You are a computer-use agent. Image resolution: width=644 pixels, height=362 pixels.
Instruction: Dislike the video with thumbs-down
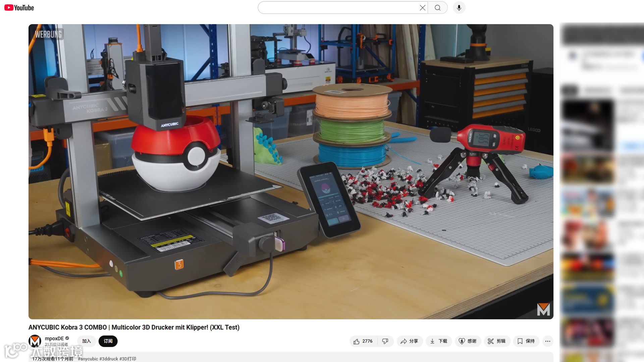point(385,341)
